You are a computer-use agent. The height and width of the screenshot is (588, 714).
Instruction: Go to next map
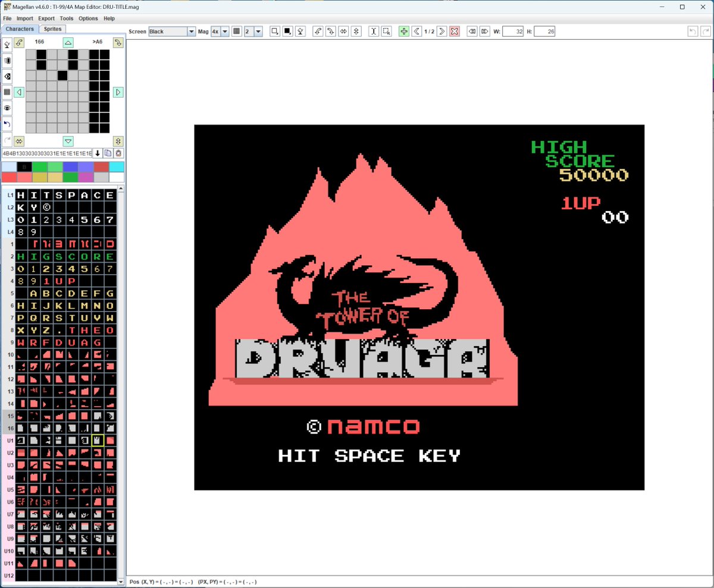[x=441, y=32]
